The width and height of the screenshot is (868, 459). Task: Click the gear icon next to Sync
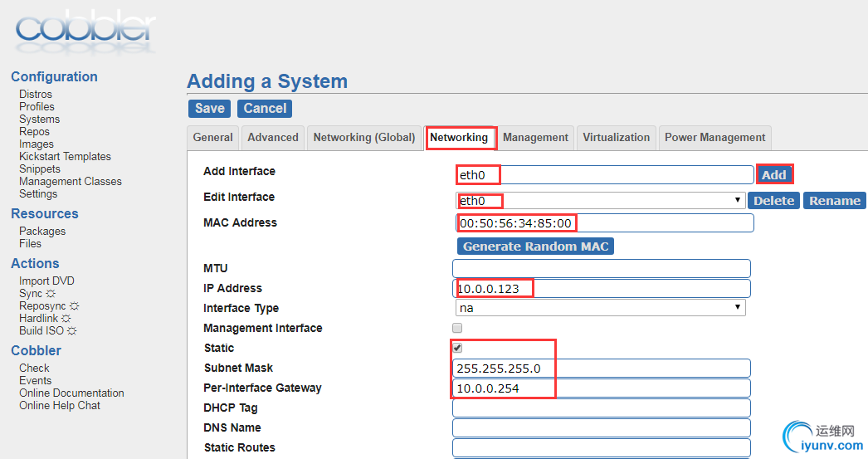[x=51, y=294]
